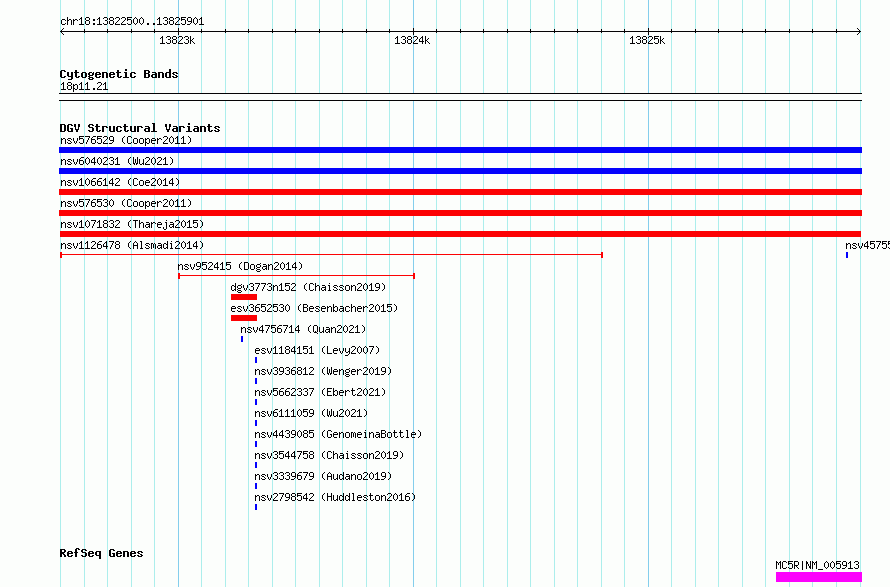
Task: Open variant label nsv3544758 (Chaisson2019)
Action: pyautogui.click(x=329, y=455)
